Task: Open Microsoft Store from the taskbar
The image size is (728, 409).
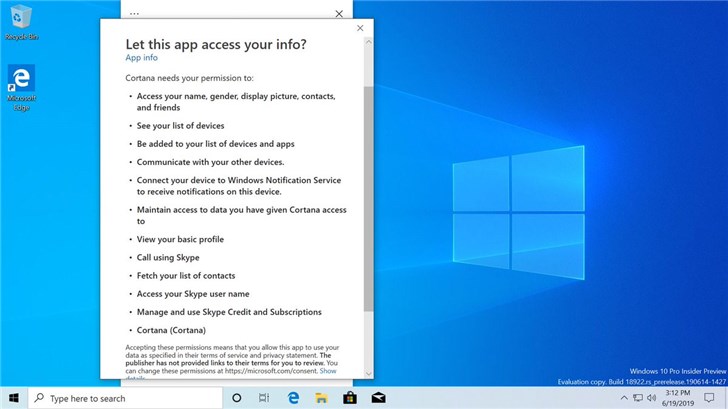Action: 350,397
